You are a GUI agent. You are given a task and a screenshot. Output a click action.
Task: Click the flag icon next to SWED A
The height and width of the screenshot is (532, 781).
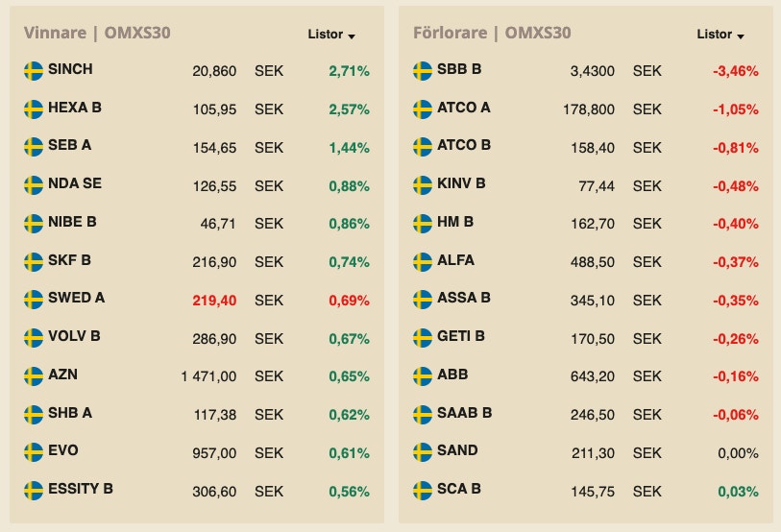(x=34, y=299)
